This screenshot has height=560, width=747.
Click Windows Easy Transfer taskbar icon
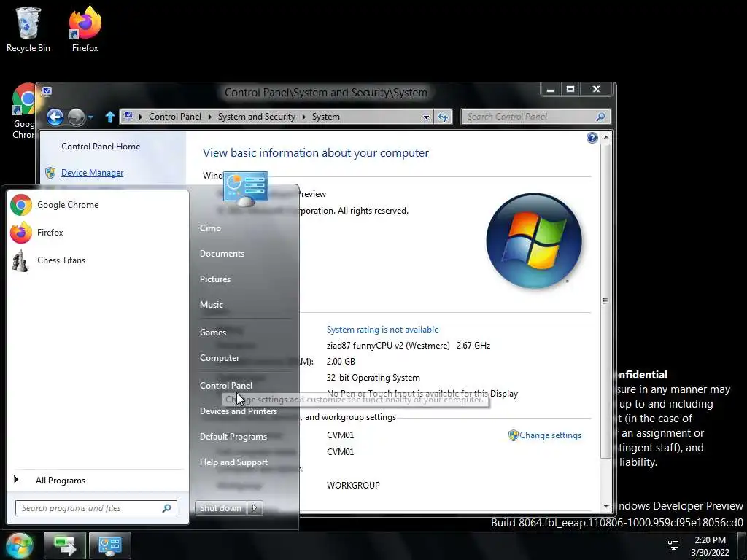tap(65, 545)
